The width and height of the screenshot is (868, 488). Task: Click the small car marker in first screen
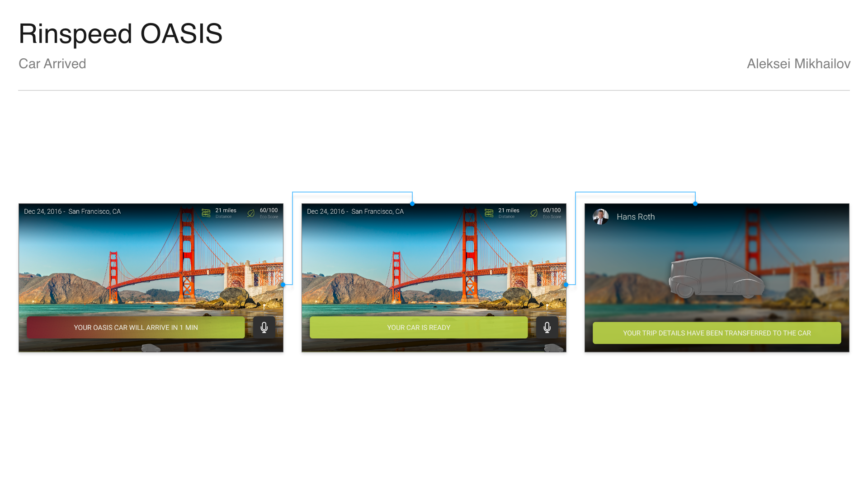click(151, 348)
